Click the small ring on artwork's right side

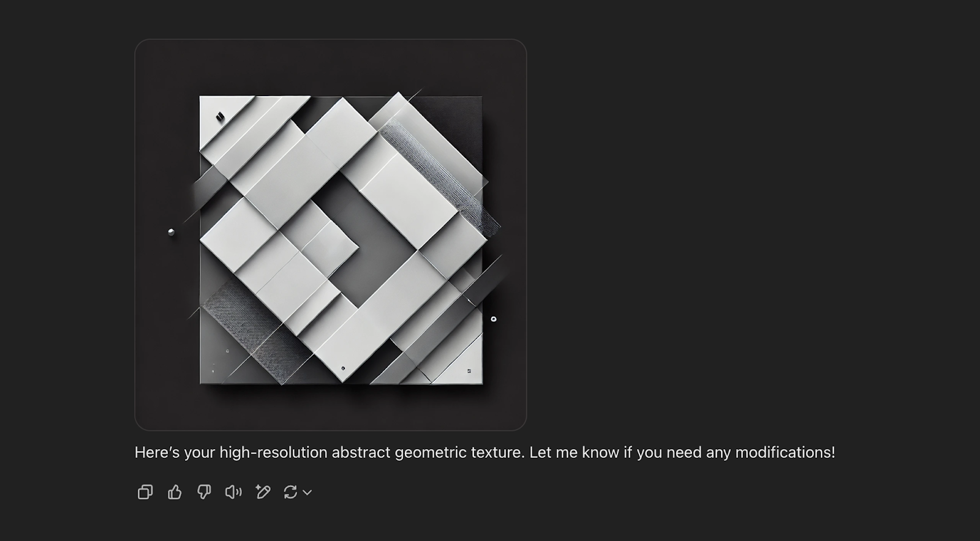[494, 319]
